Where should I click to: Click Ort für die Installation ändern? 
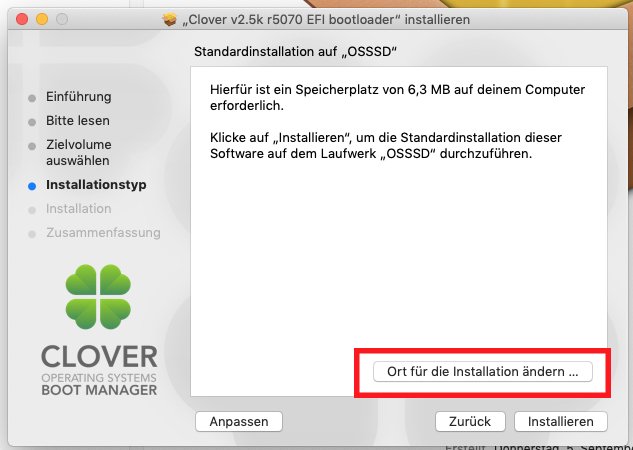point(483,371)
